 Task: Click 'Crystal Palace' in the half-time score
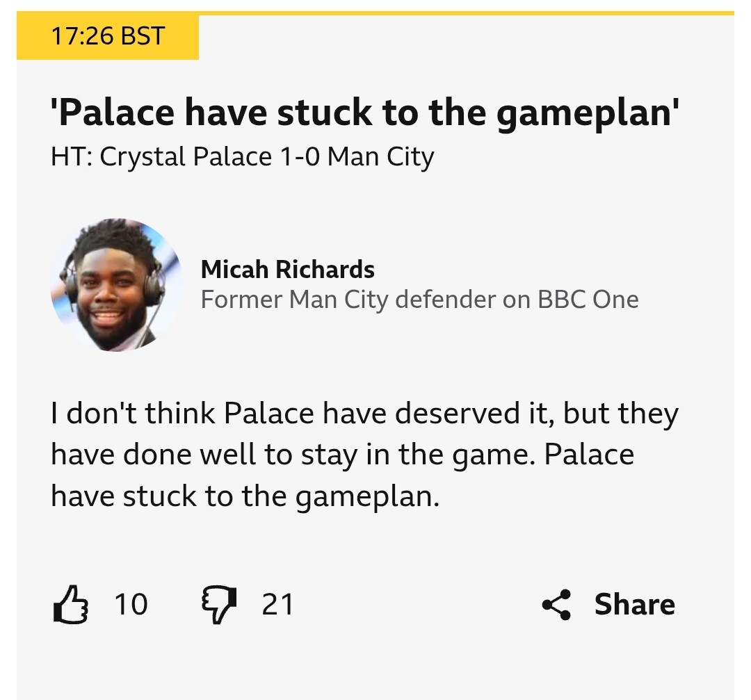click(186, 156)
